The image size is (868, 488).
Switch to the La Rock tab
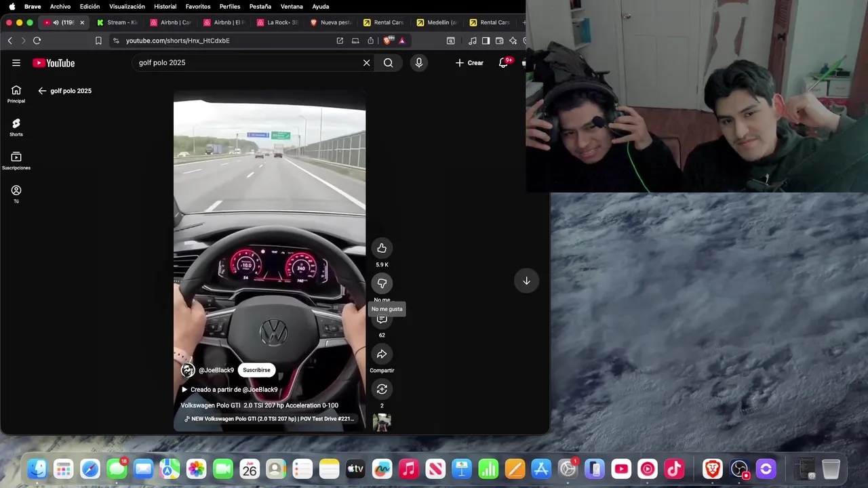click(277, 22)
